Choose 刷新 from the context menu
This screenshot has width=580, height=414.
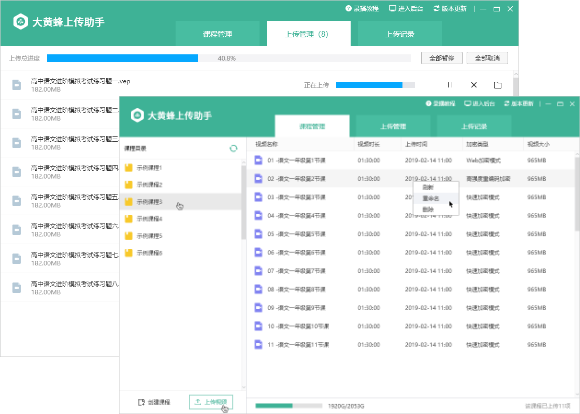[x=436, y=187]
